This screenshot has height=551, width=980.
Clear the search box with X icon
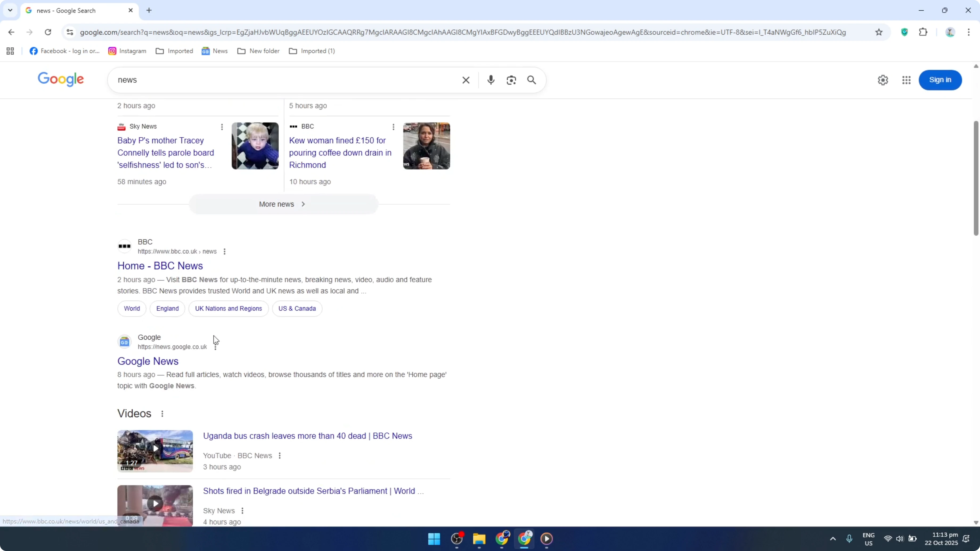[466, 80]
